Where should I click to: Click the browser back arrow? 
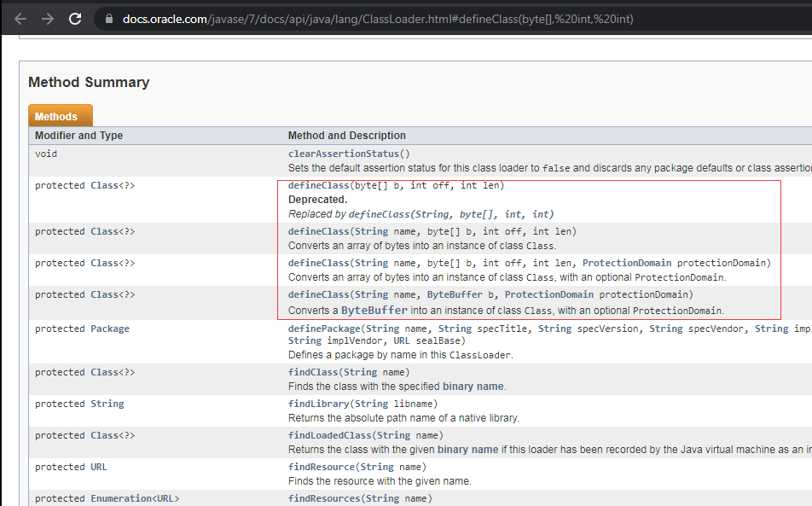[20, 18]
